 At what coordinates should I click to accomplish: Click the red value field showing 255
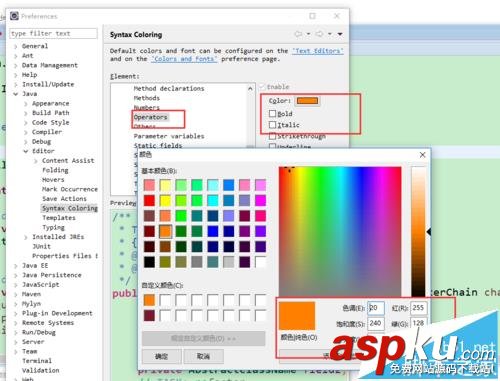tap(418, 308)
